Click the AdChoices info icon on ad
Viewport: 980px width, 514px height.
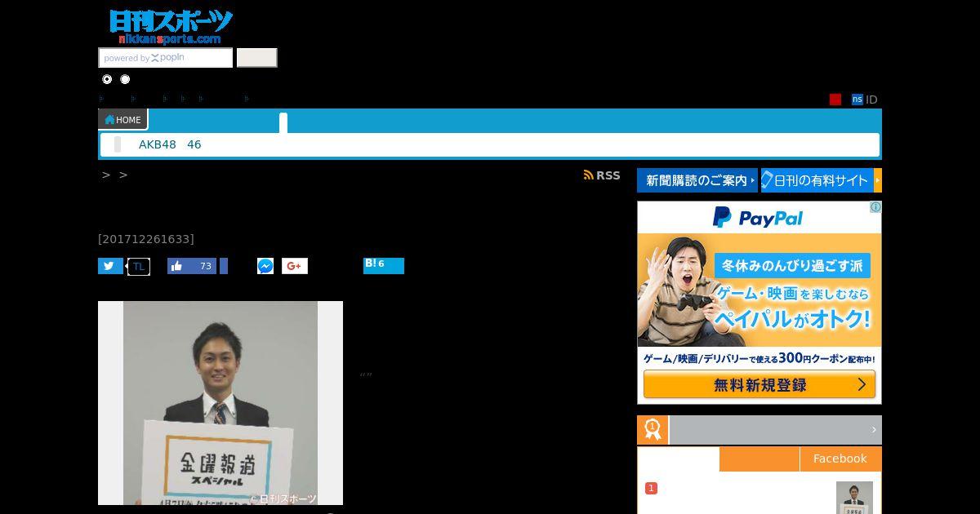pyautogui.click(x=875, y=207)
